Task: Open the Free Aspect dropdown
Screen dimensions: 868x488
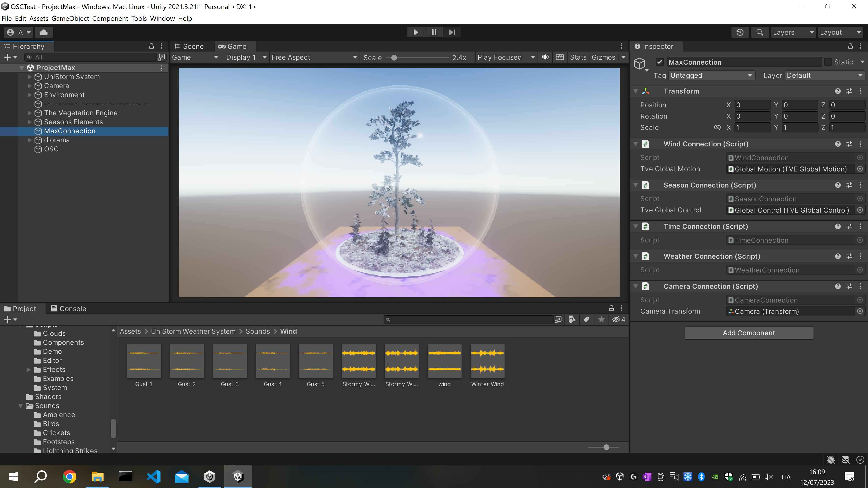Action: coord(314,57)
